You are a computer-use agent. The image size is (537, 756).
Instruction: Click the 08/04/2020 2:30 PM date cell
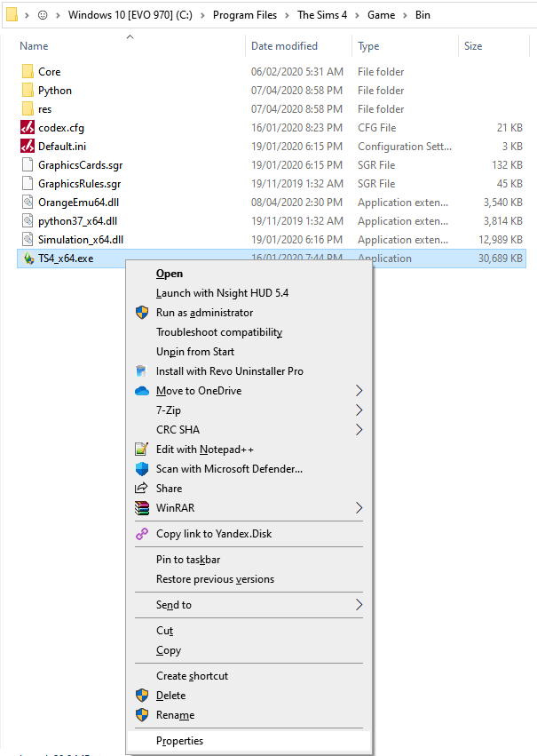point(296,203)
